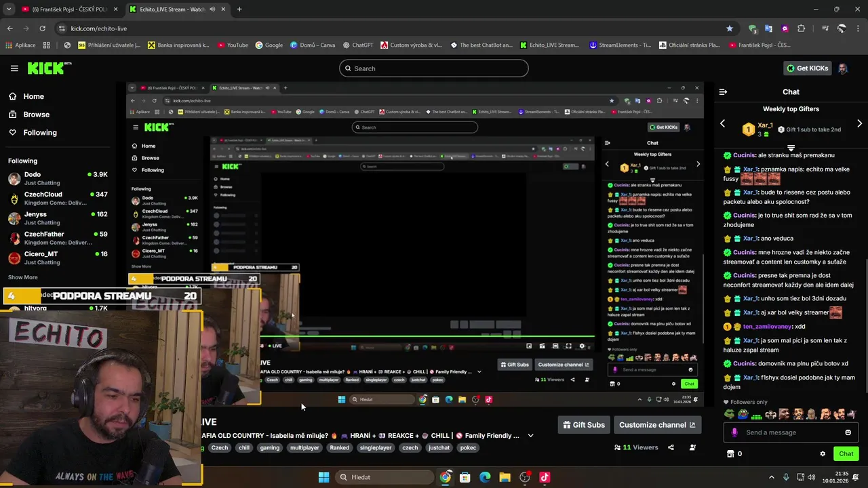Screen dimensions: 868x488
Task: Open the Windows Start menu
Action: [x=323, y=477]
